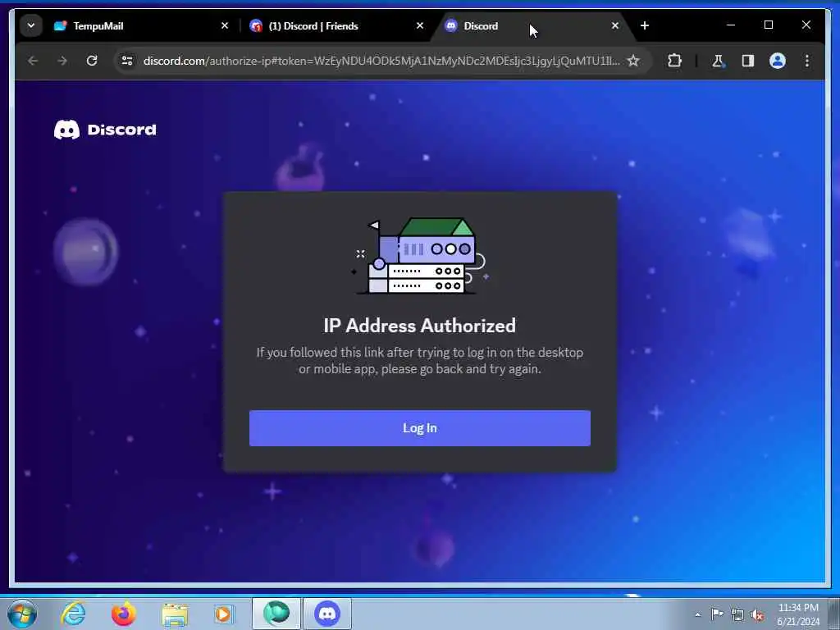
Task: Open the Windows Start menu
Action: coord(22,614)
